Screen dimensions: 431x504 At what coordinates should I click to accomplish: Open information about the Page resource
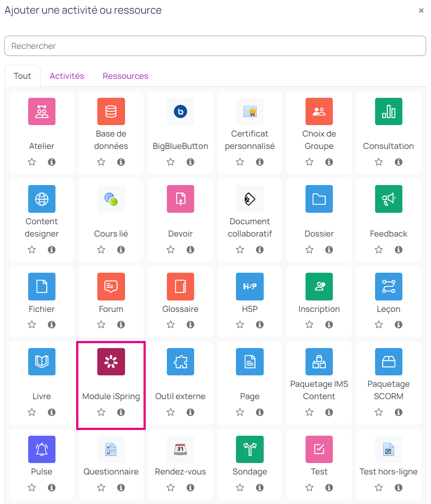tap(260, 412)
